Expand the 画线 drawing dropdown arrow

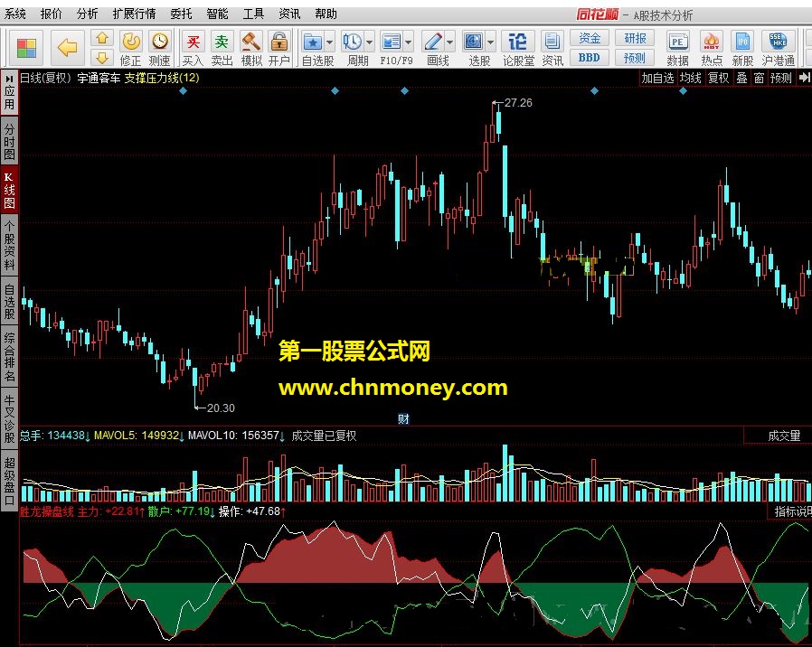click(x=449, y=42)
